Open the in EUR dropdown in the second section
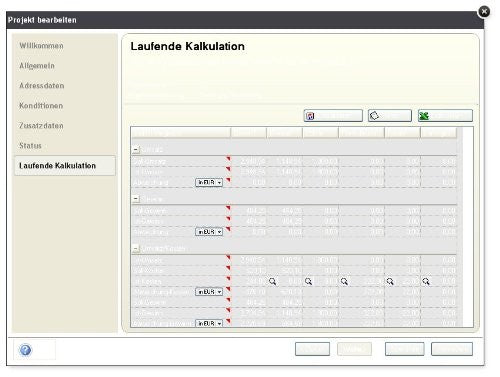 [209, 232]
